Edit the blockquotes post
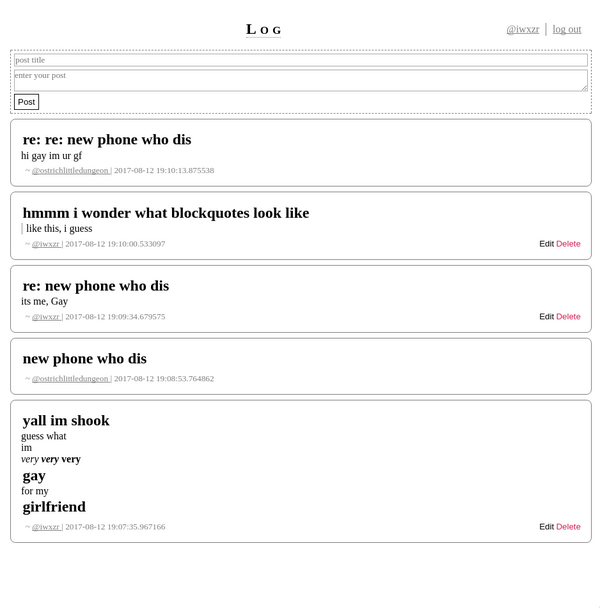The width and height of the screenshot is (600, 608). click(546, 244)
